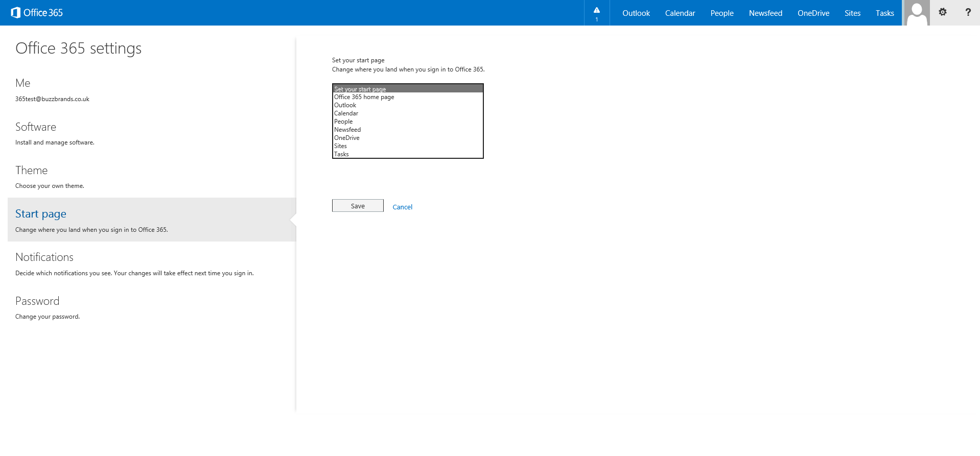Open the Notifications settings section
The height and width of the screenshot is (456, 980).
[x=44, y=257]
